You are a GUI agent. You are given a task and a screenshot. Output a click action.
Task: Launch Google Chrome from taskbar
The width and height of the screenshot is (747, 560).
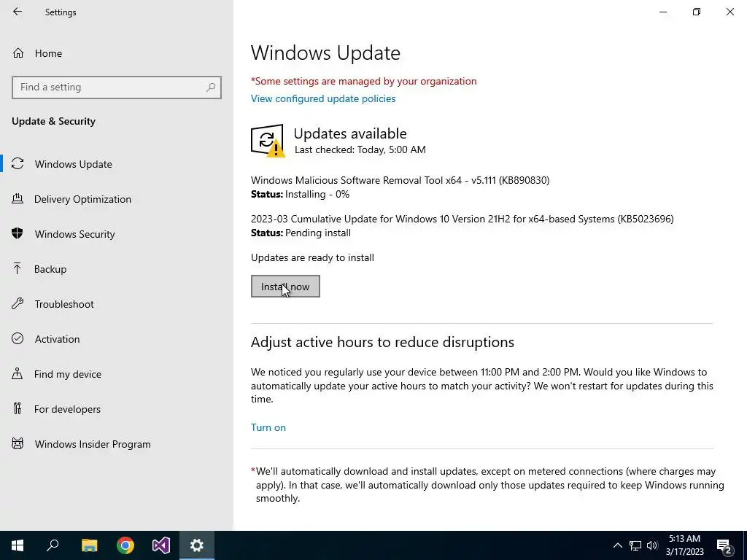(x=125, y=545)
